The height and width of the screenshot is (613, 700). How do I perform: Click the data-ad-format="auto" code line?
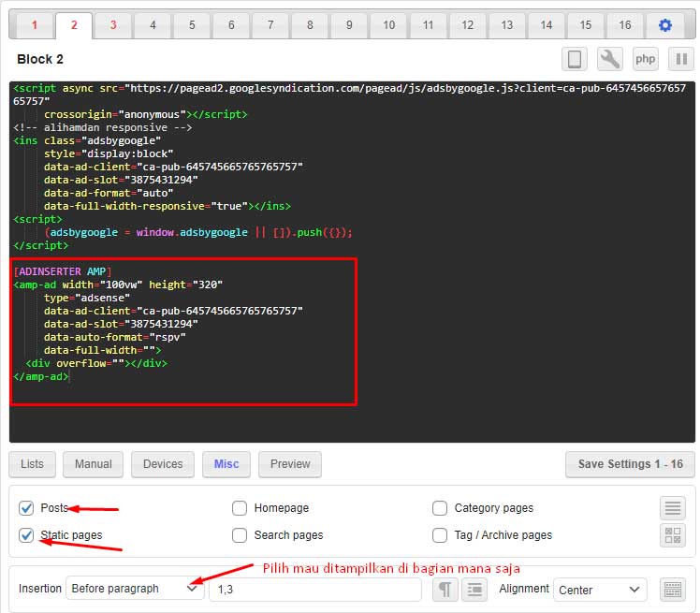tap(109, 193)
